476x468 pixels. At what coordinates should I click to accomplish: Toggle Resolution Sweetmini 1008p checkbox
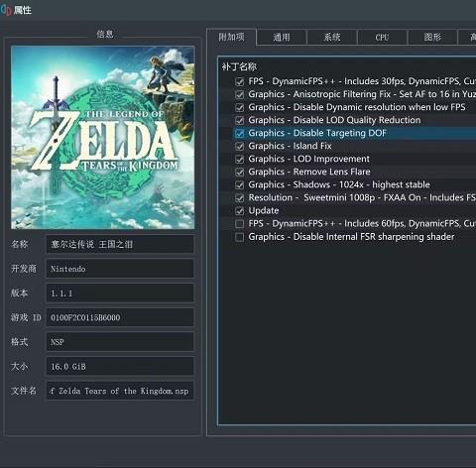240,198
